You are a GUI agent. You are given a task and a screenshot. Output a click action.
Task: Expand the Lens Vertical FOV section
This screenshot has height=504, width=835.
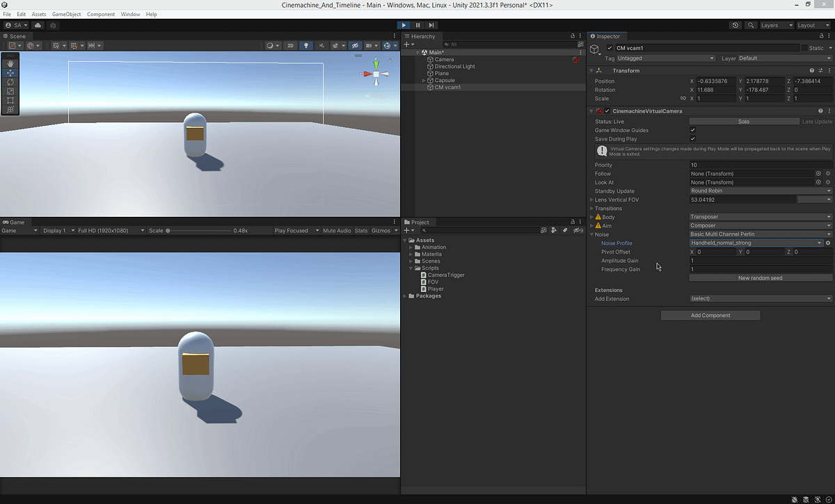(592, 200)
